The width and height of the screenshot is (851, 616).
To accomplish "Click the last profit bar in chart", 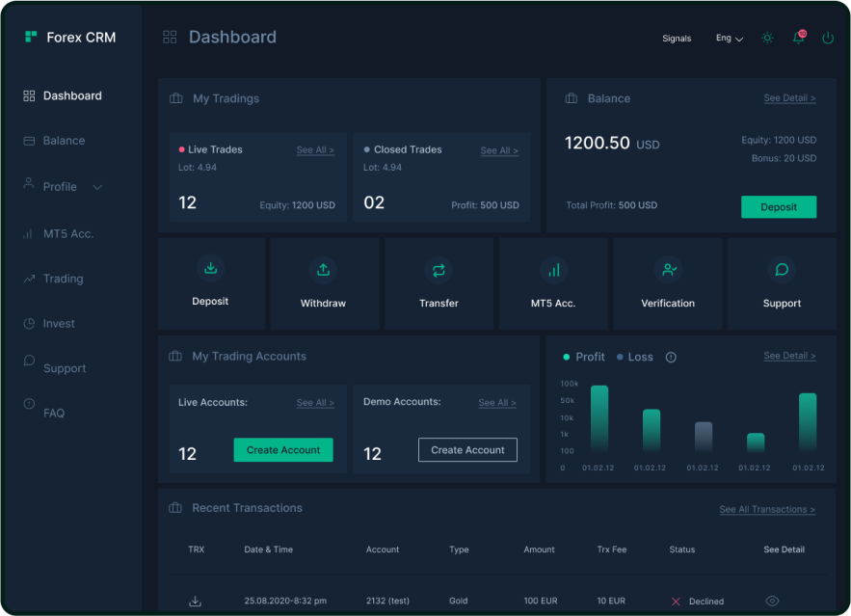I will coord(808,422).
